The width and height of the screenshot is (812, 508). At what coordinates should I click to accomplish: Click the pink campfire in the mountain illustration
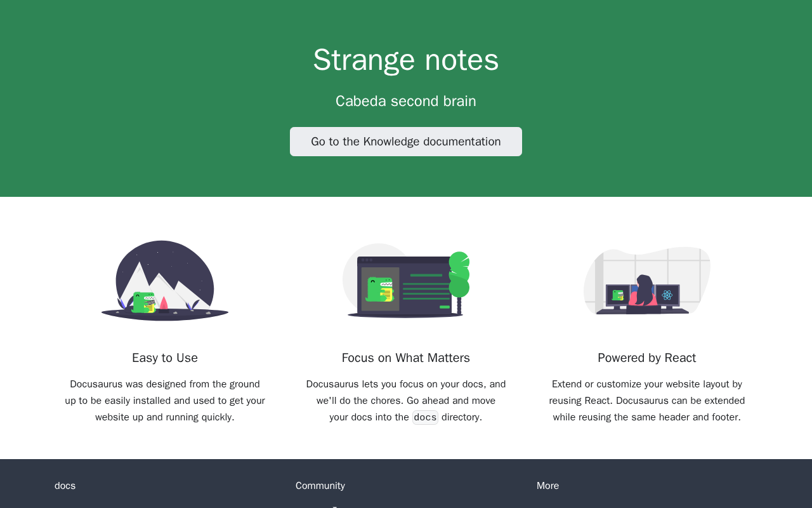click(164, 304)
